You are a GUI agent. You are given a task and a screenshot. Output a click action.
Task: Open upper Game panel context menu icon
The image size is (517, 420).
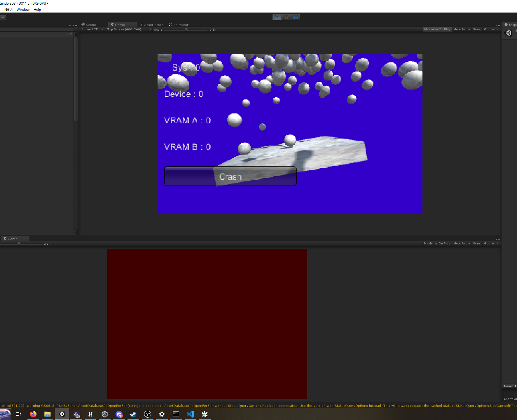[x=498, y=25]
